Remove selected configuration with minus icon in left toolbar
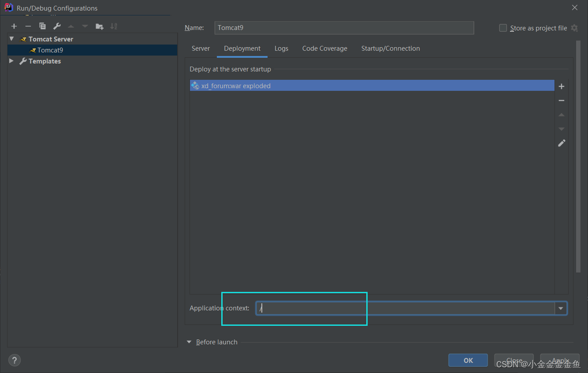 point(28,26)
